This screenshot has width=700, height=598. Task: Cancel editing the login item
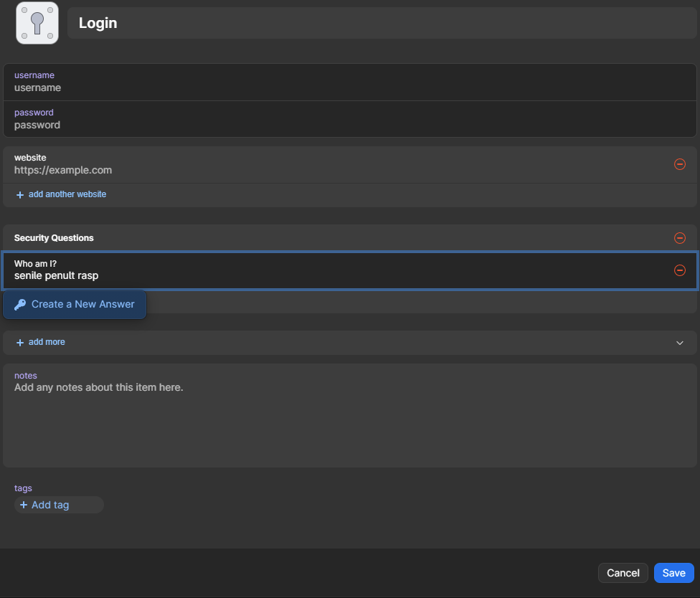click(623, 573)
